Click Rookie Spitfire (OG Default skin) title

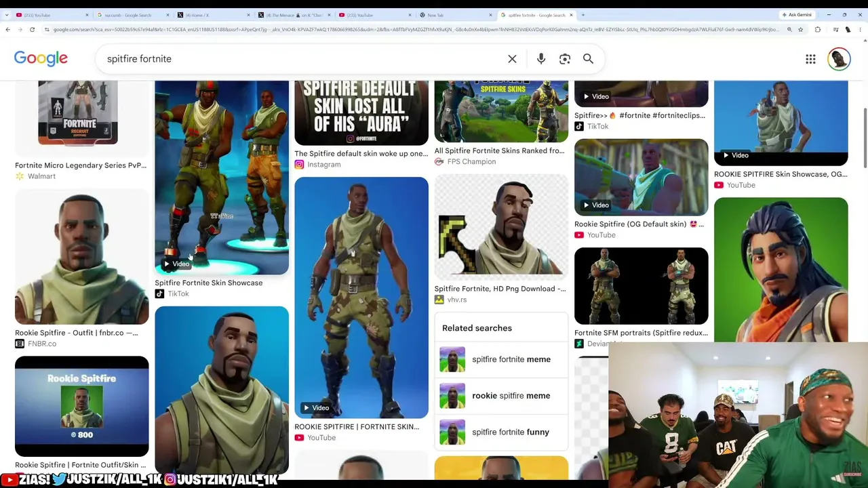[639, 224]
